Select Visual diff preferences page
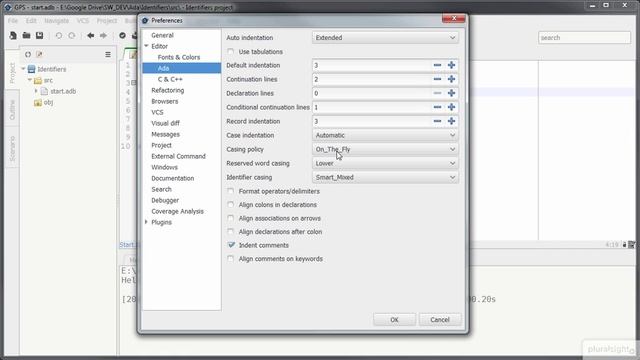This screenshot has width=640, height=360. click(x=165, y=123)
